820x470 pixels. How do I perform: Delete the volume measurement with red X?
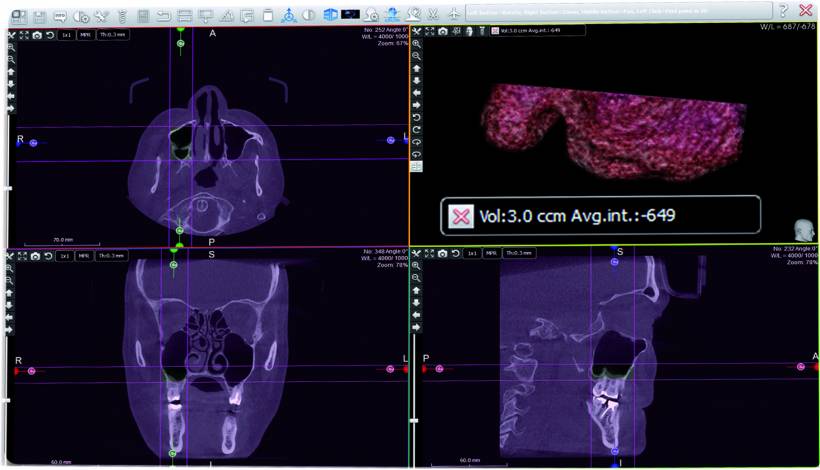point(460,216)
